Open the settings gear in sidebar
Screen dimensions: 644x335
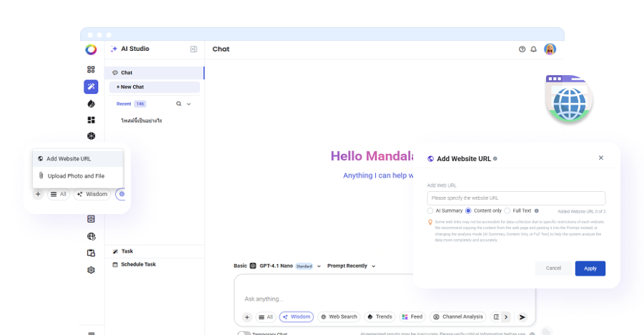[x=91, y=270]
